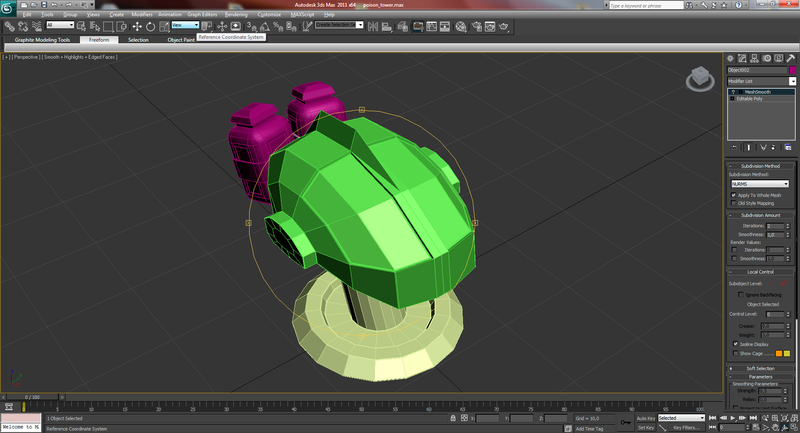Collapse the Subdivision Amount rollout
Viewport: 800px width, 433px height.
(760, 215)
